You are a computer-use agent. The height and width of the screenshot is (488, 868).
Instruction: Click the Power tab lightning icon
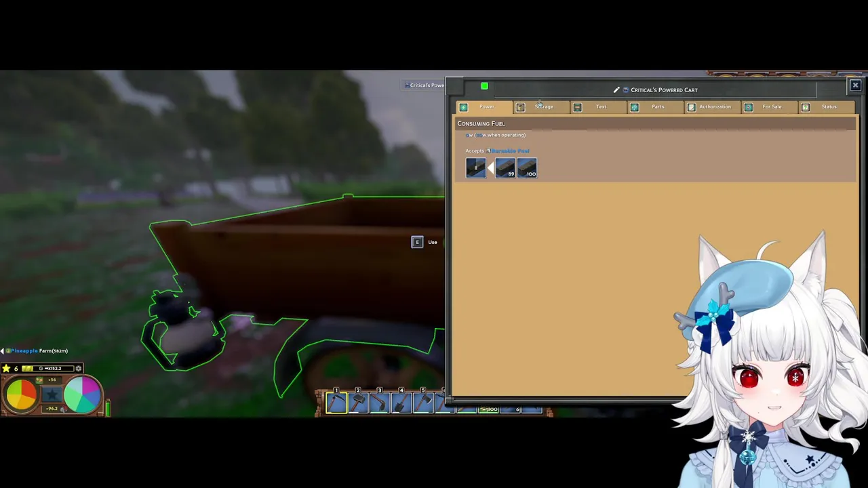[463, 107]
